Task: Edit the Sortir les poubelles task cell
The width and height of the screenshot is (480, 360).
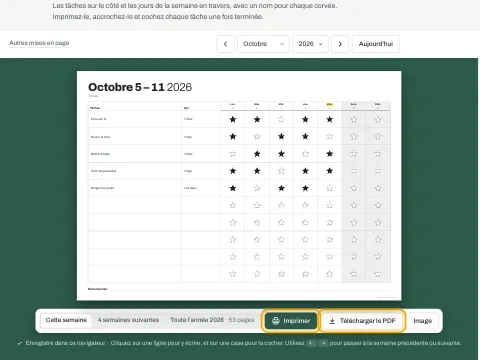Action: (135, 171)
